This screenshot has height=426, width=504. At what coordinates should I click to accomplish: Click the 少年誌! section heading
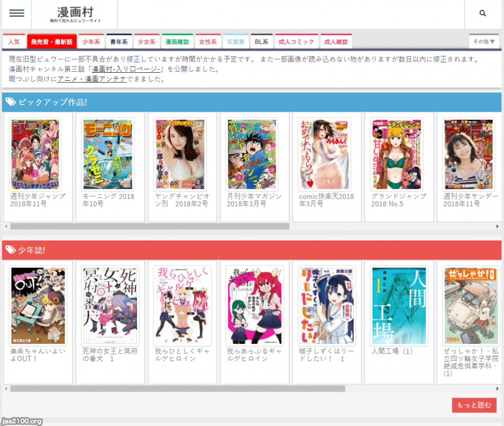click(32, 250)
